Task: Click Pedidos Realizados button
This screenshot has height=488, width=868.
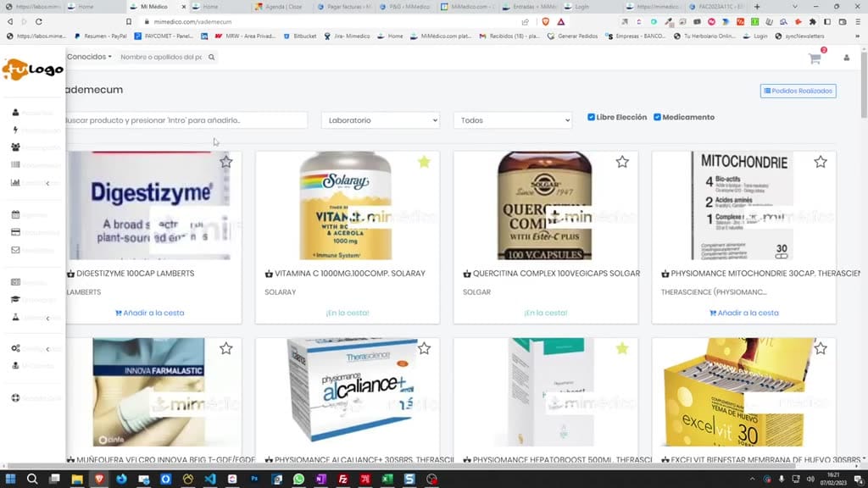Action: click(x=798, y=91)
